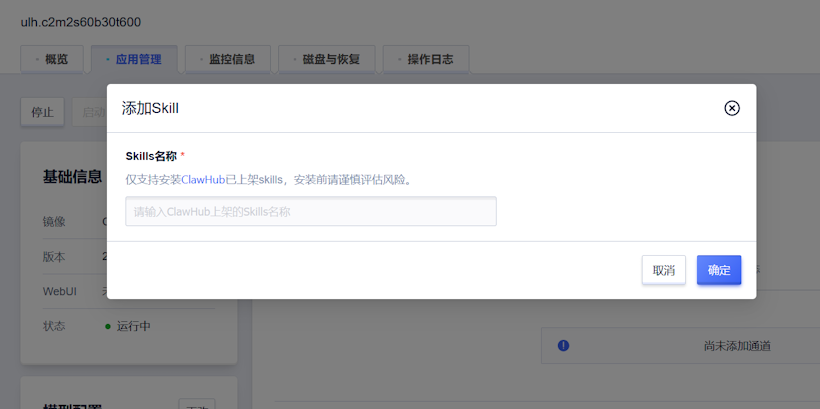Switch to the 概览 tab
This screenshot has width=820, height=409.
click(51, 59)
